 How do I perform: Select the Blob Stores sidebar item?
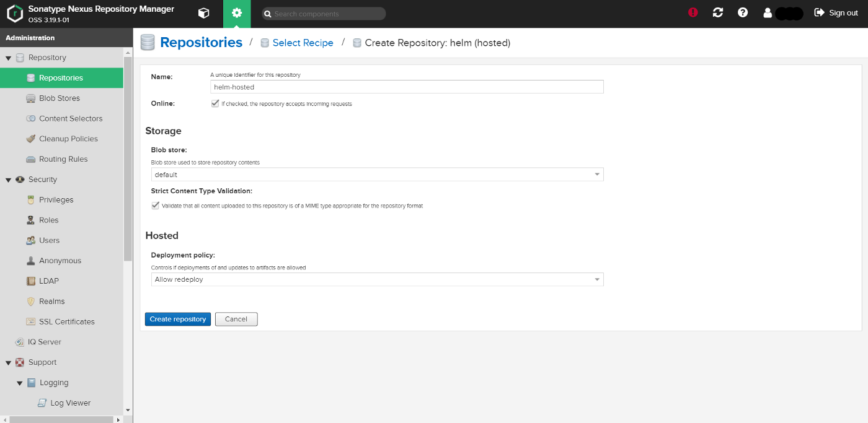pos(60,98)
